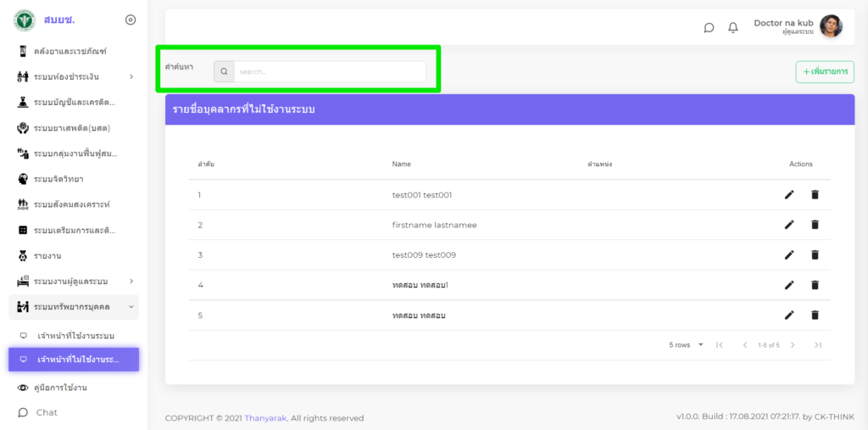Click the user avatar photo
Image resolution: width=868 pixels, height=430 pixels.
pyautogui.click(x=831, y=26)
